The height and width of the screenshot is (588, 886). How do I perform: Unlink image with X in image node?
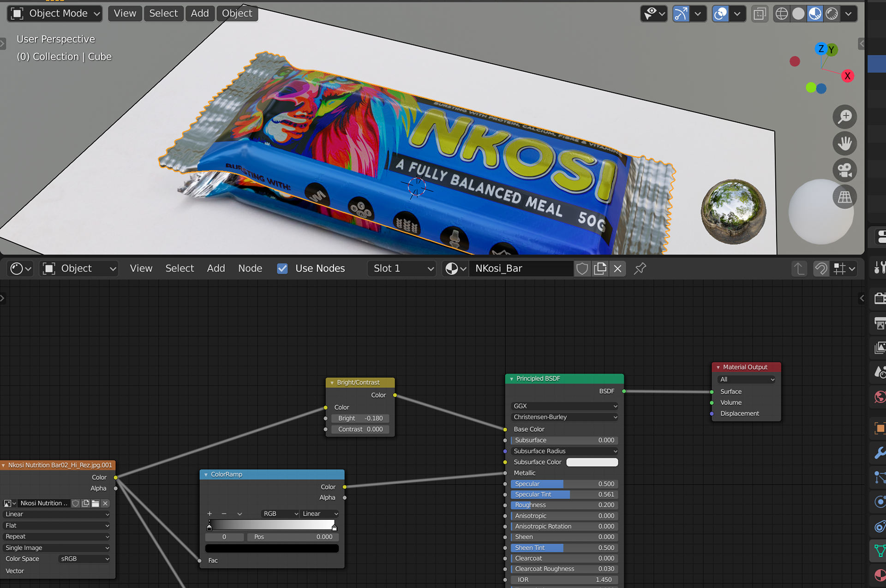tap(105, 503)
